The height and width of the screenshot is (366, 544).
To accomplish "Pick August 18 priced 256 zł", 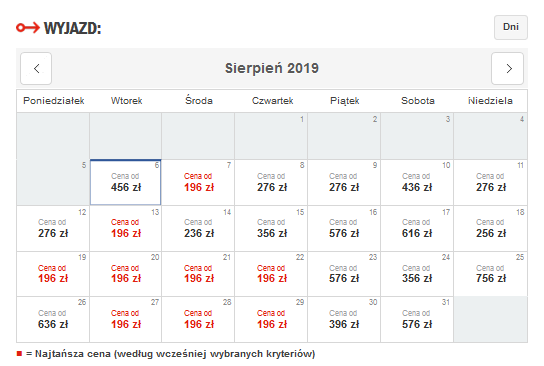I will point(490,228).
